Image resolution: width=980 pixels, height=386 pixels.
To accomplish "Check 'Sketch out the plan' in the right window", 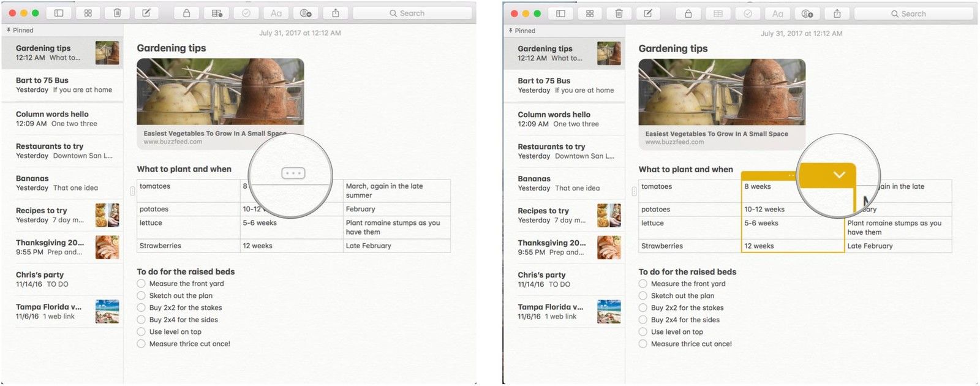I will [643, 296].
